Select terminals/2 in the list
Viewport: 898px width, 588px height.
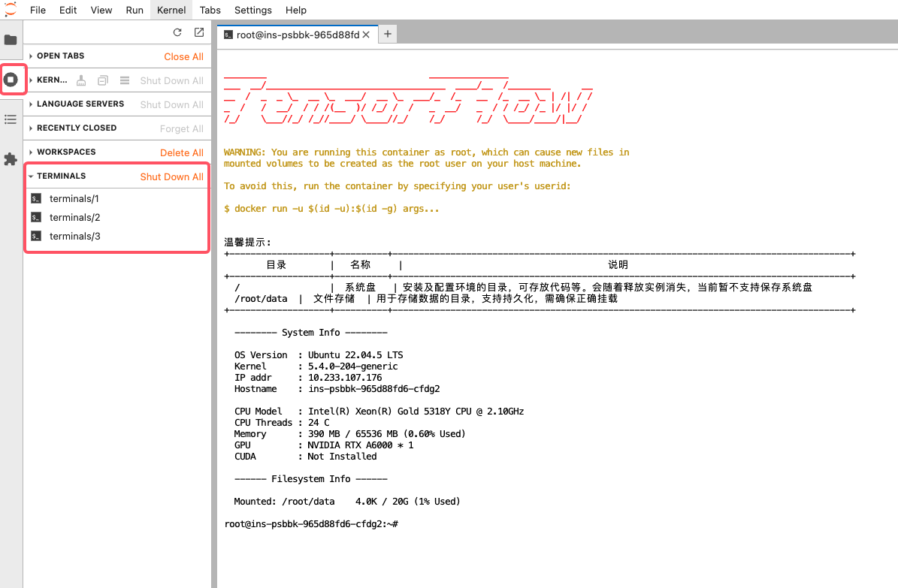74,218
